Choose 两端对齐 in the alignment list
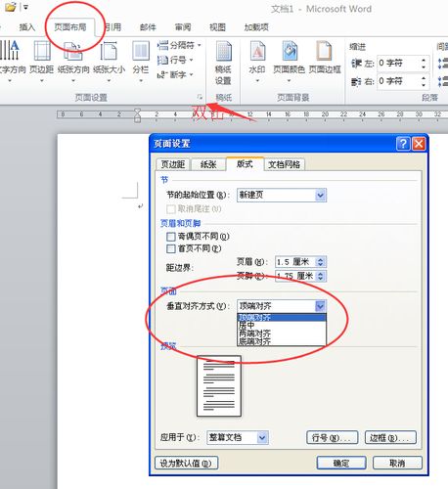 tap(282, 333)
